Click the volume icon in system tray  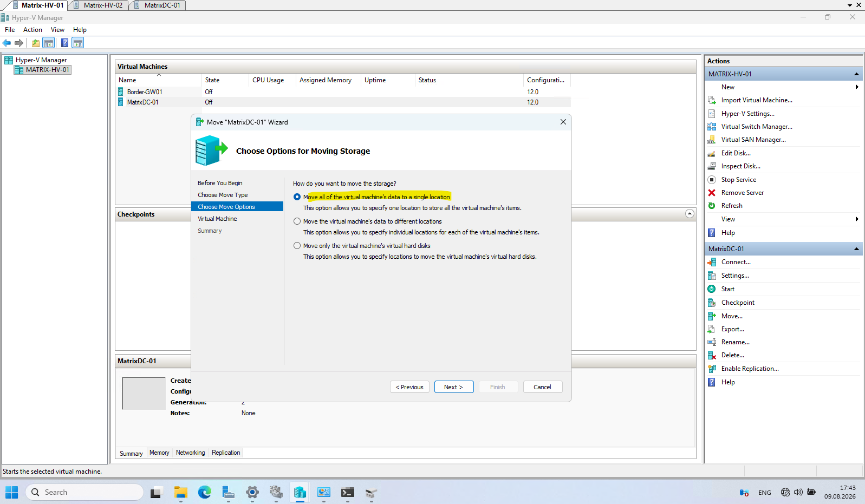[798, 492]
